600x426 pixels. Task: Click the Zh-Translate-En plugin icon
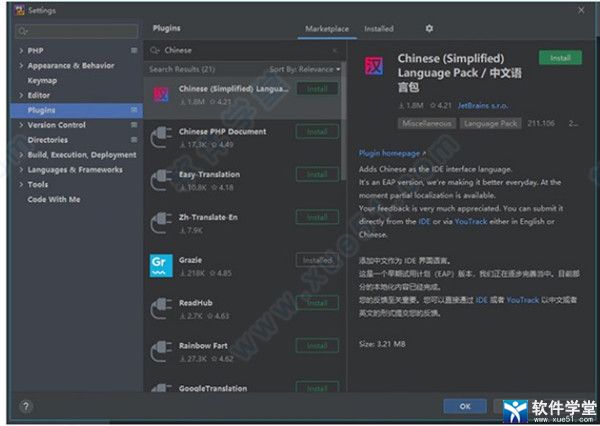(161, 223)
